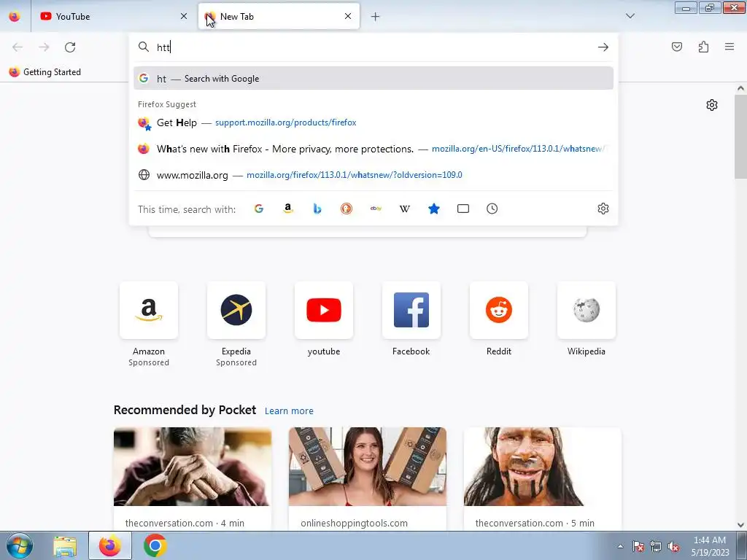The image size is (747, 560).
Task: Open Action Center flag icon
Action: [x=638, y=546]
